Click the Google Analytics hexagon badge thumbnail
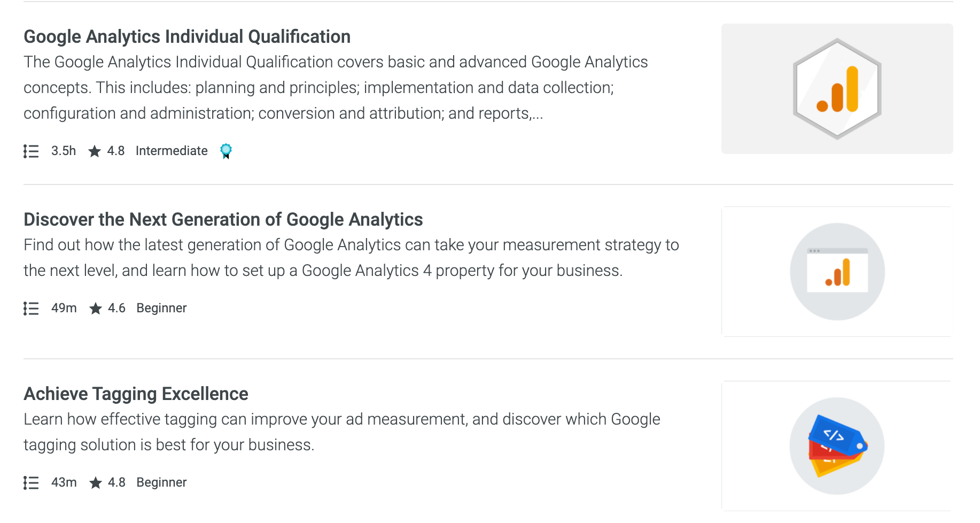Screen dimensions: 980x523 click(x=837, y=89)
